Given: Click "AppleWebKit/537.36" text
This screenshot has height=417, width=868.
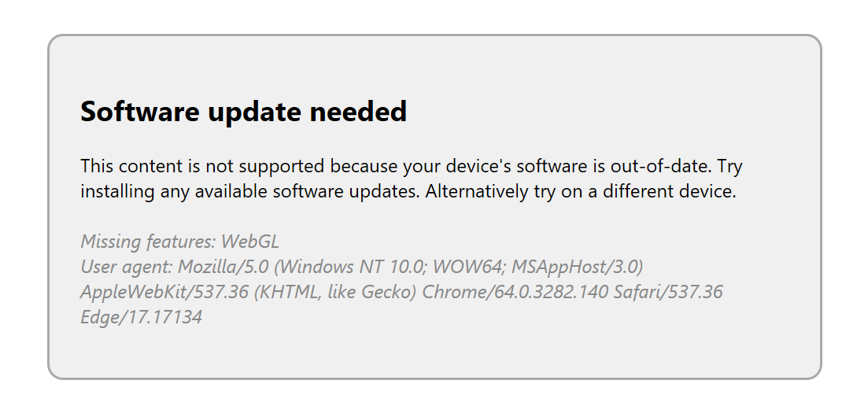Looking at the screenshot, I should (x=164, y=292).
